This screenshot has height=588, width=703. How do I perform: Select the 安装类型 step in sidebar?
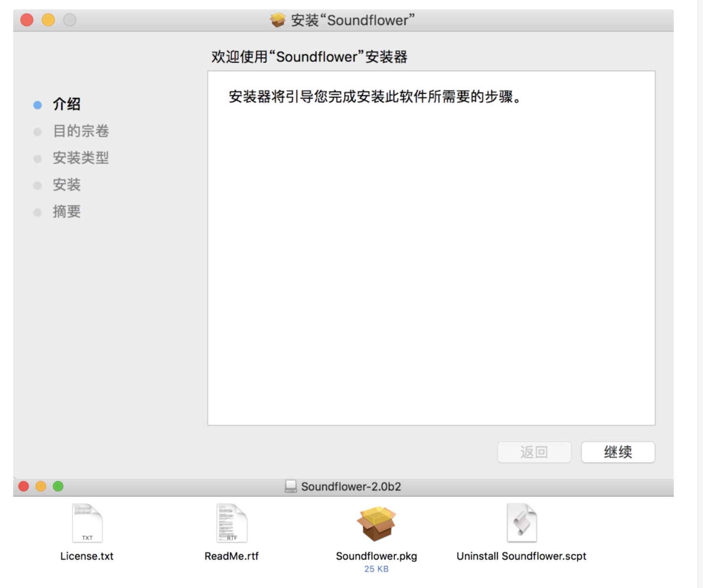pos(81,158)
